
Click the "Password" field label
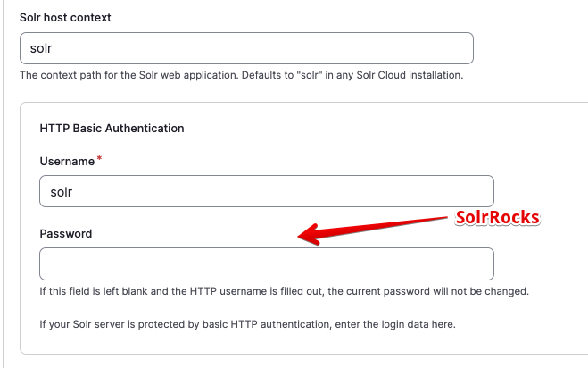point(66,234)
